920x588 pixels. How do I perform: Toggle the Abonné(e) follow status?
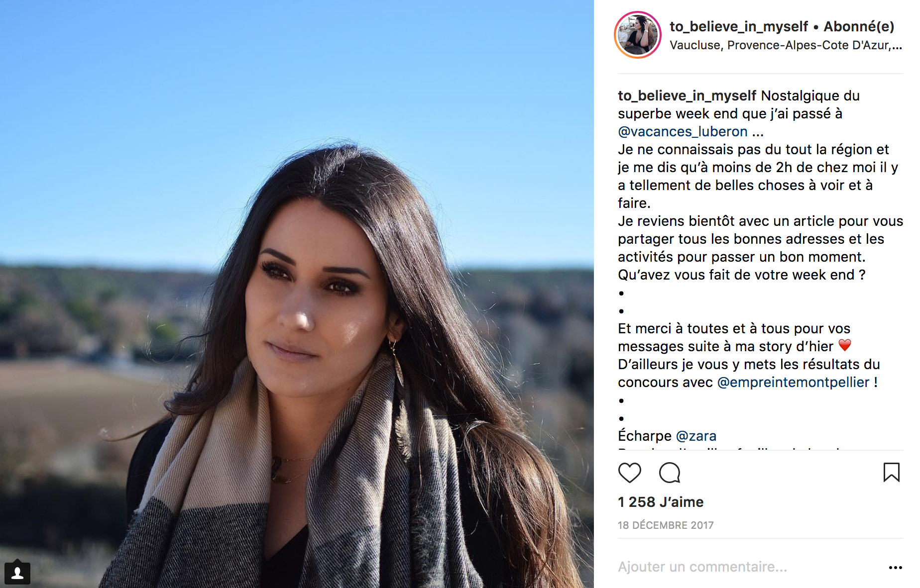click(859, 27)
